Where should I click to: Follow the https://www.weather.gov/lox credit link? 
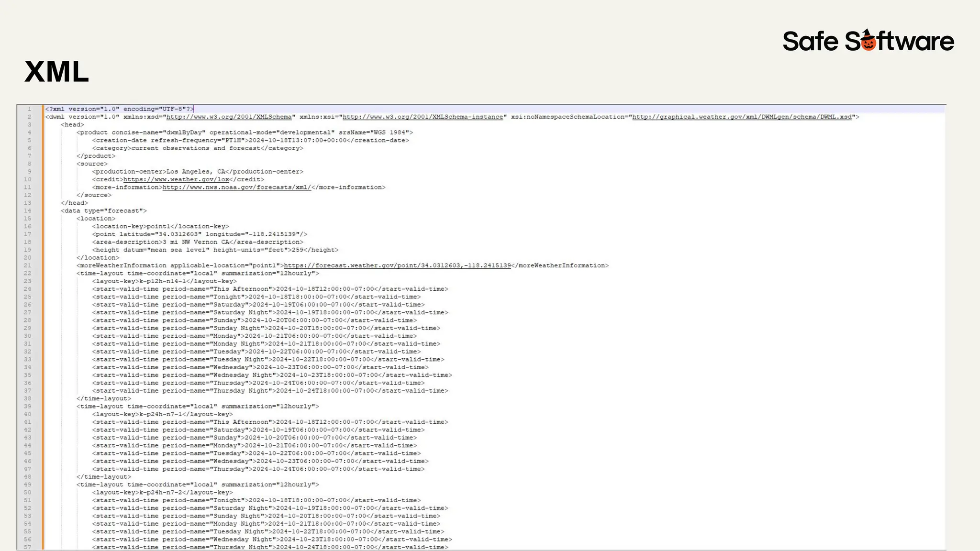176,179
